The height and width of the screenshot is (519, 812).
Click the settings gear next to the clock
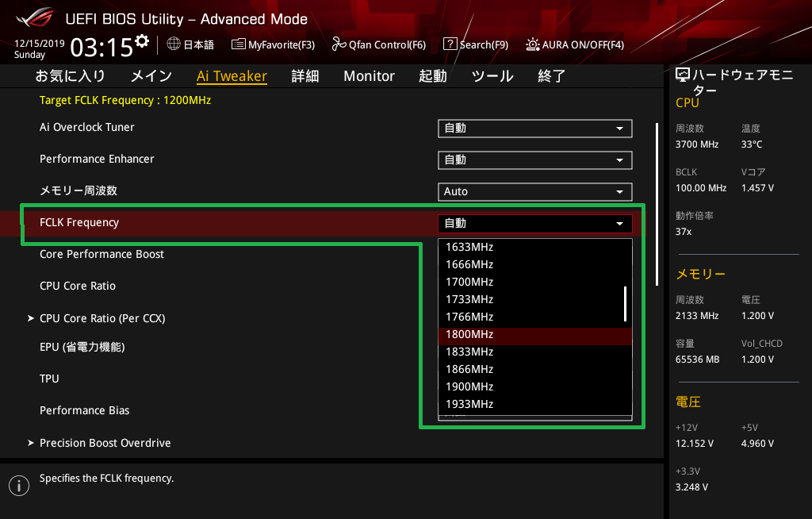tap(142, 41)
